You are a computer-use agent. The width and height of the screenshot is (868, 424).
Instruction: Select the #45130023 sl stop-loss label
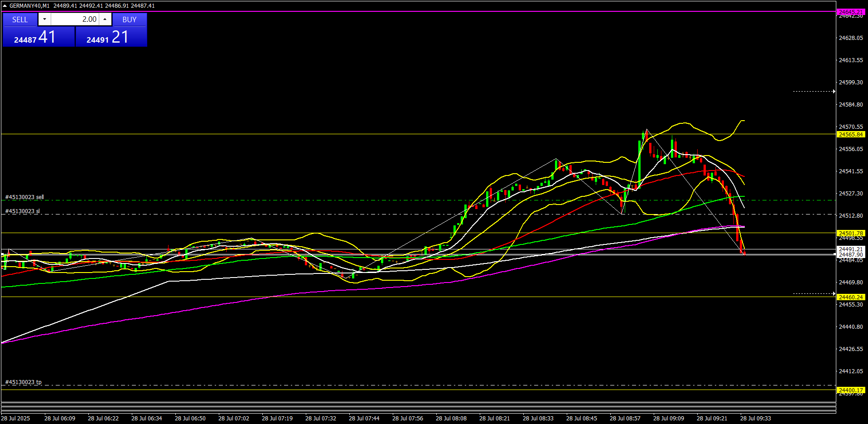[x=23, y=211]
